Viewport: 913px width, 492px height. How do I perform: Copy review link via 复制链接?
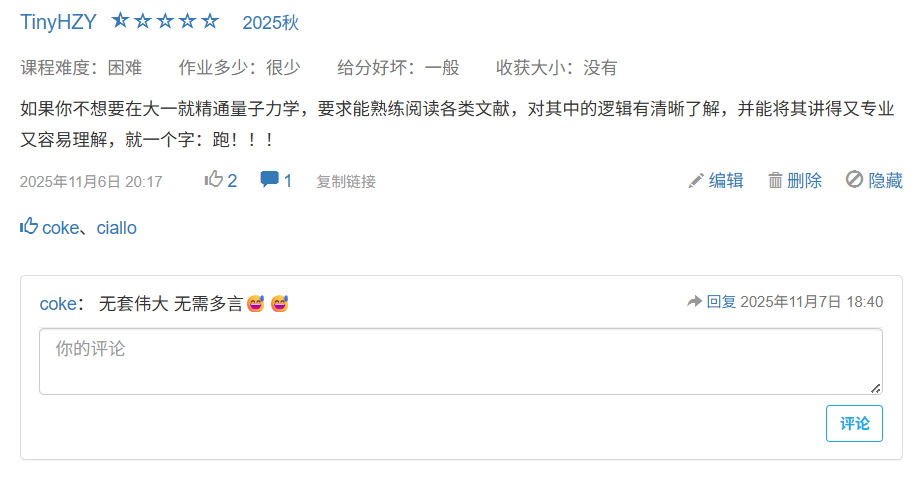pos(346,182)
